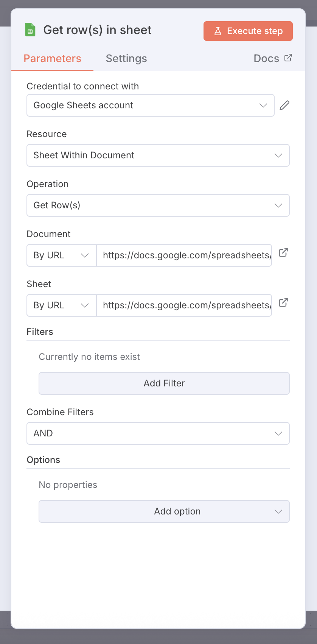Image resolution: width=317 pixels, height=644 pixels.
Task: Click the Document URL input field
Action: coord(184,255)
